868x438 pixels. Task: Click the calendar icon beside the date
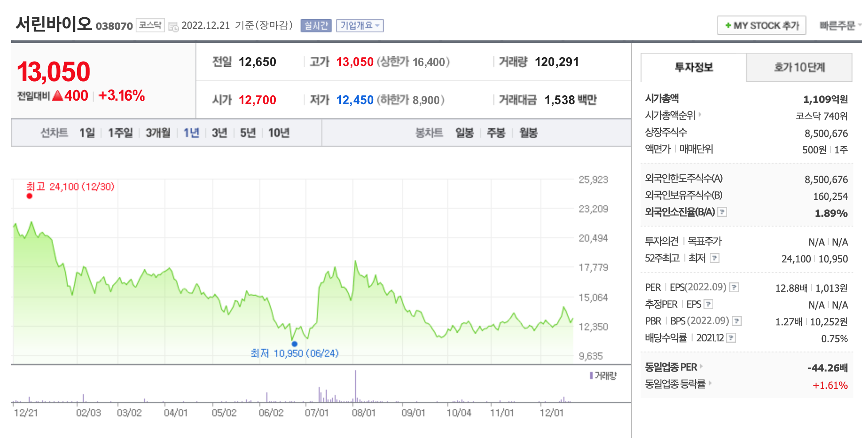click(x=173, y=26)
